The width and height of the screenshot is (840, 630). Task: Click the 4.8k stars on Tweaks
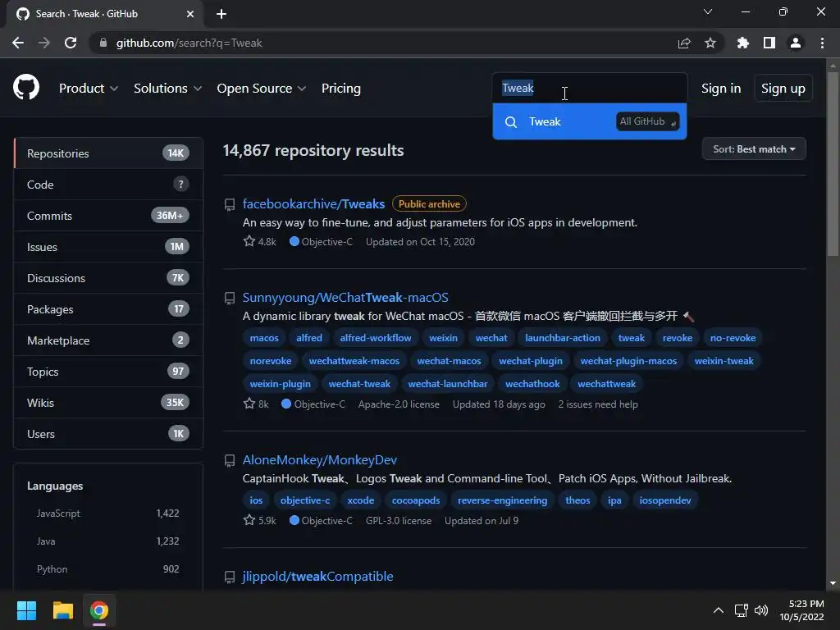(260, 242)
